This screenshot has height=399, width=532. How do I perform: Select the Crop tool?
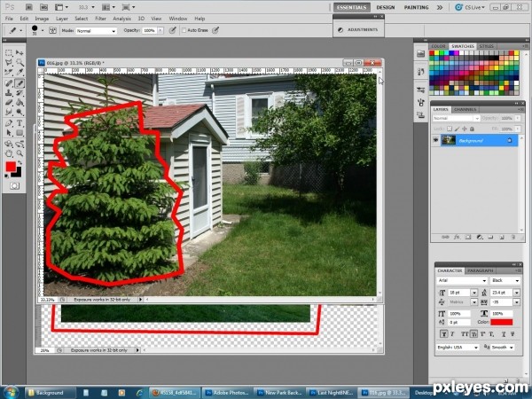tap(9, 72)
